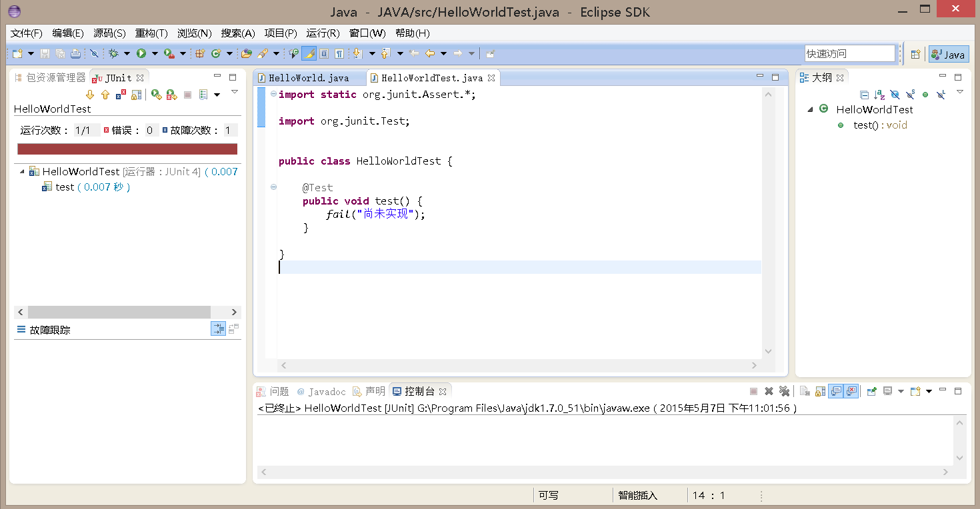Viewport: 980px width, 509px height.
Task: Open 文件(F) menu
Action: [x=27, y=33]
